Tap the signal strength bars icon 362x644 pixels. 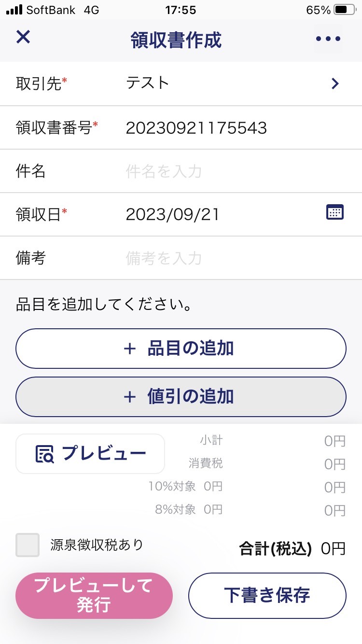click(14, 10)
